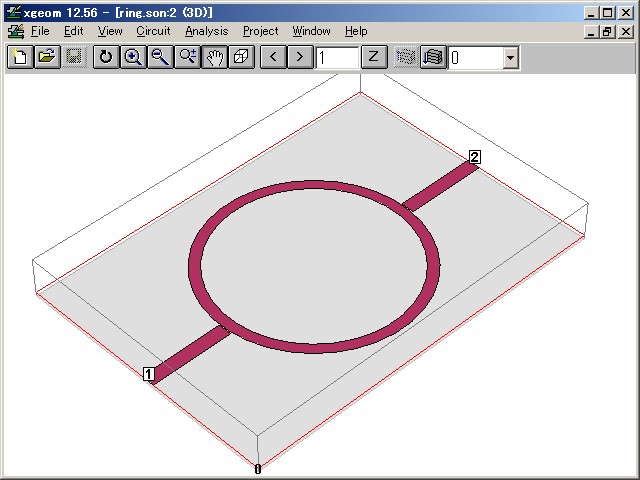Select the hand pan tool
The width and height of the screenshot is (640, 480).
click(214, 57)
